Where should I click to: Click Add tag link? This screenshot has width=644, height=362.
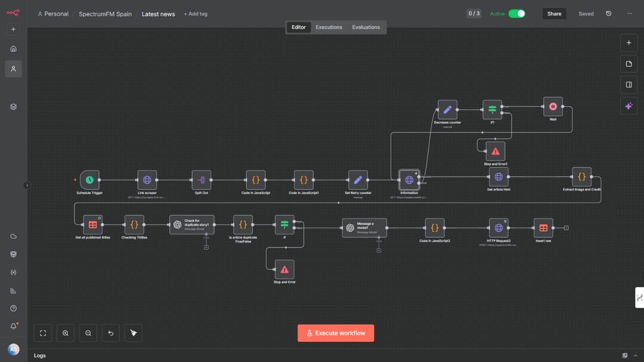point(196,14)
